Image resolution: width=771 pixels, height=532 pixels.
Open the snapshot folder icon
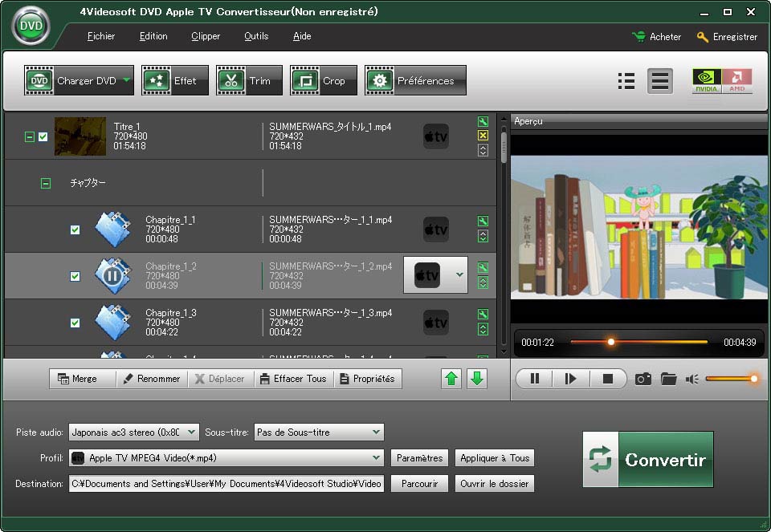pyautogui.click(x=668, y=379)
